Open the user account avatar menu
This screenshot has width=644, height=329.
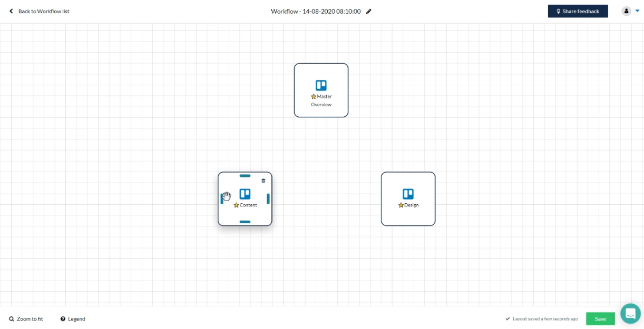[x=626, y=11]
